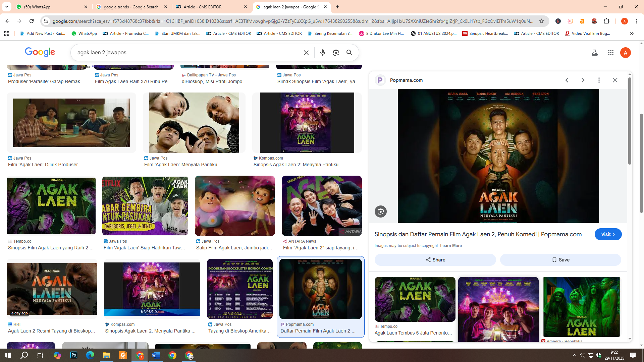
Task: Save the previewed image
Action: tap(560, 260)
